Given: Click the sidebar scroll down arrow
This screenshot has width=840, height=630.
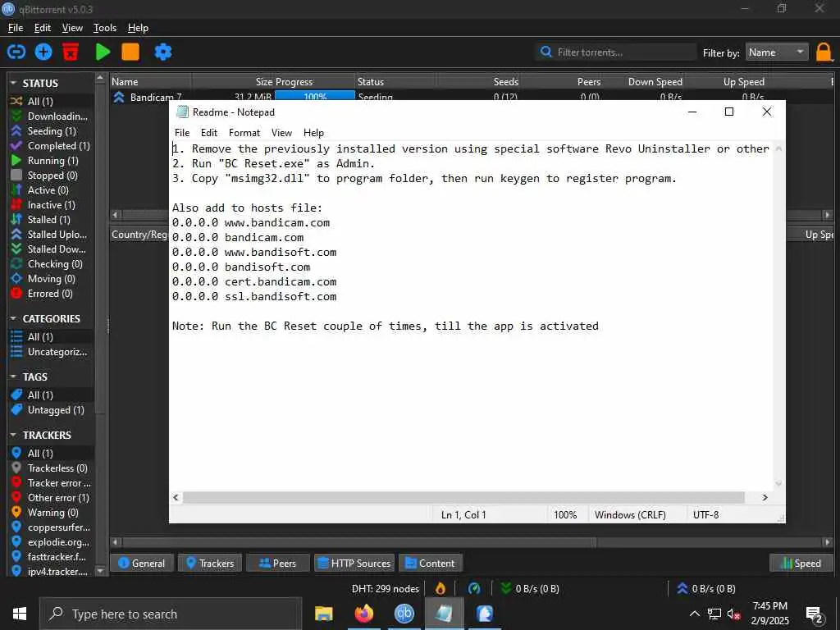Looking at the screenshot, I should coord(100,571).
